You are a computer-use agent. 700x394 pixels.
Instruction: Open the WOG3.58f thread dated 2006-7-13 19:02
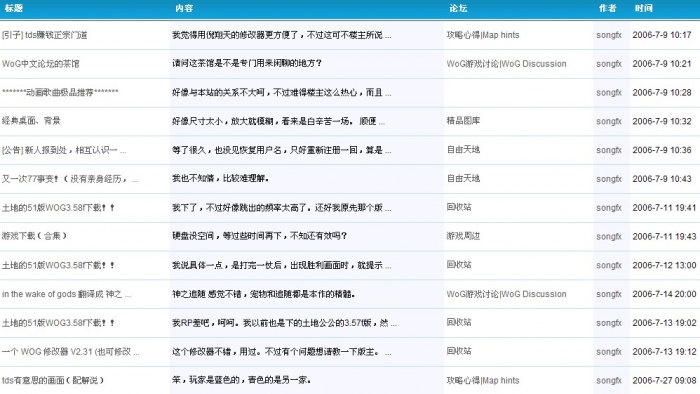[x=58, y=323]
